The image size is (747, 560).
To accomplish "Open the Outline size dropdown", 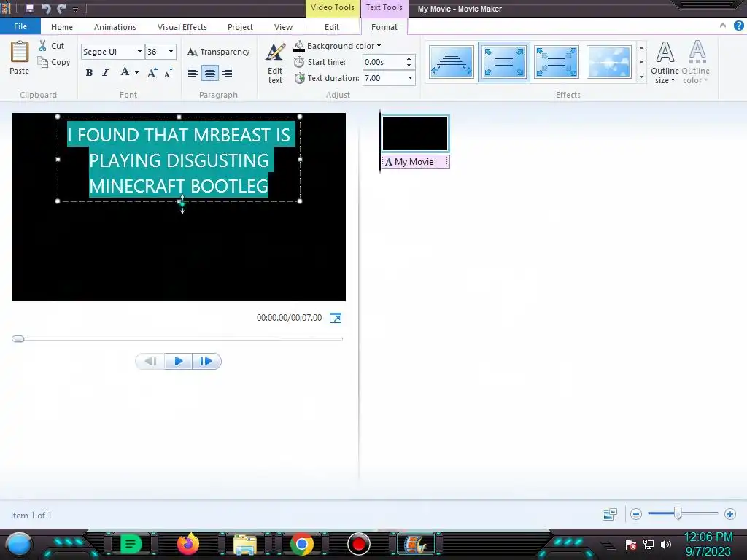I will click(x=665, y=63).
